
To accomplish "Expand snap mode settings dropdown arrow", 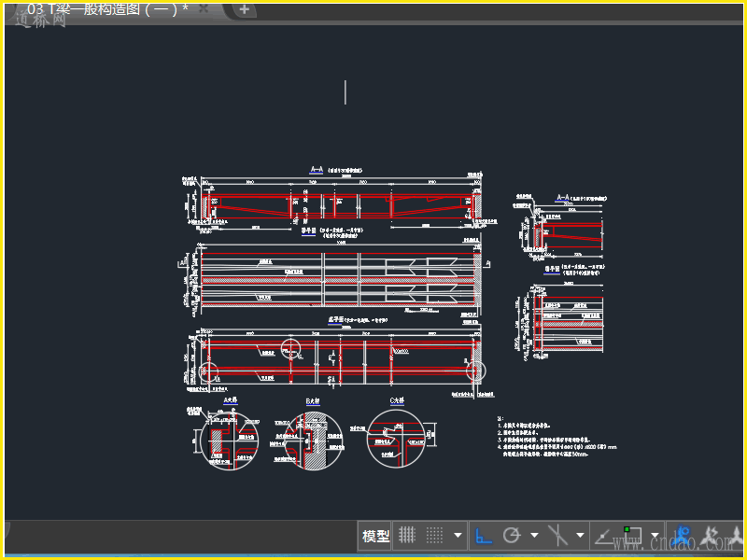I will pos(457,536).
